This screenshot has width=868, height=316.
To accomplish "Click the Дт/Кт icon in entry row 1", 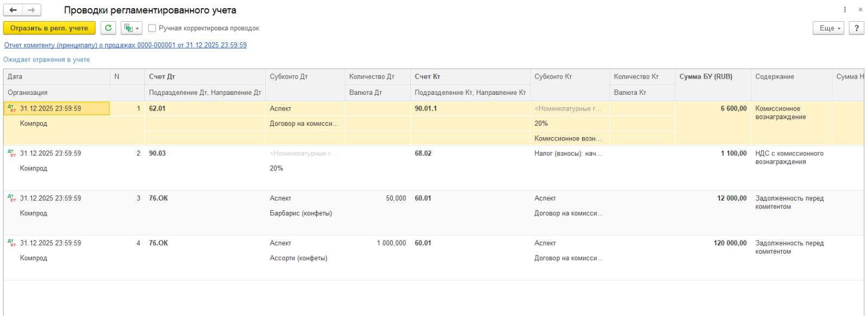I will click(x=12, y=109).
